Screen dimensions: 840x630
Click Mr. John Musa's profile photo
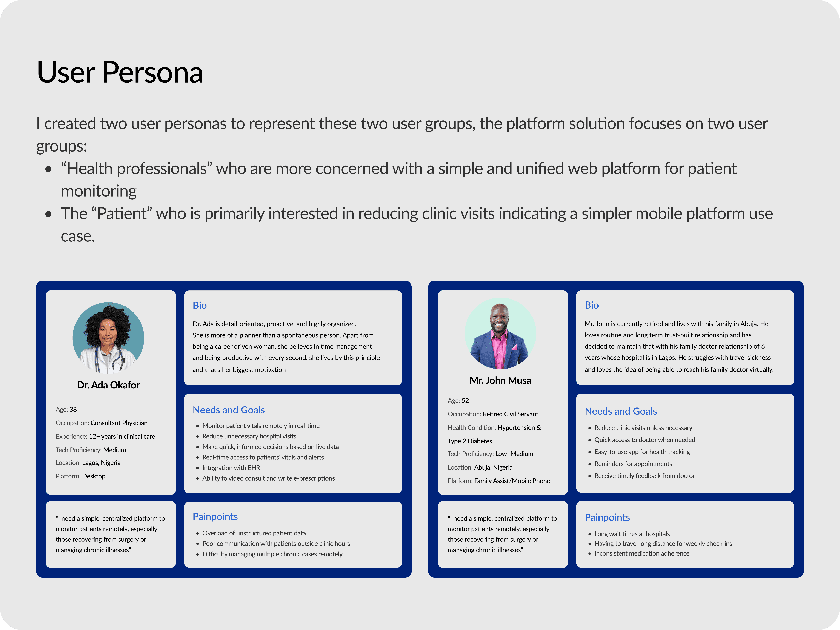point(500,334)
